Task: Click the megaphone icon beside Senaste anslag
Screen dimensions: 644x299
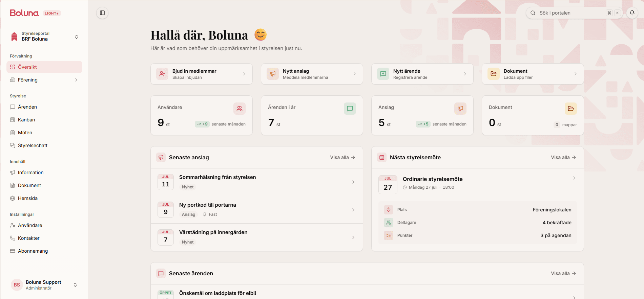Action: coord(161,157)
